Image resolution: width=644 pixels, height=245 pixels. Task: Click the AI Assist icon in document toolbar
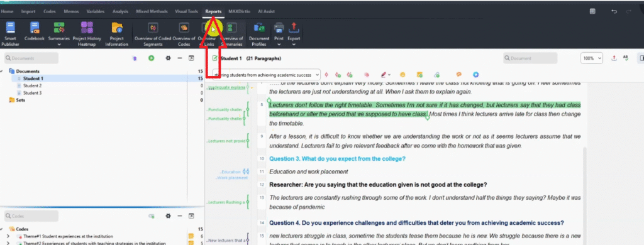click(x=475, y=75)
